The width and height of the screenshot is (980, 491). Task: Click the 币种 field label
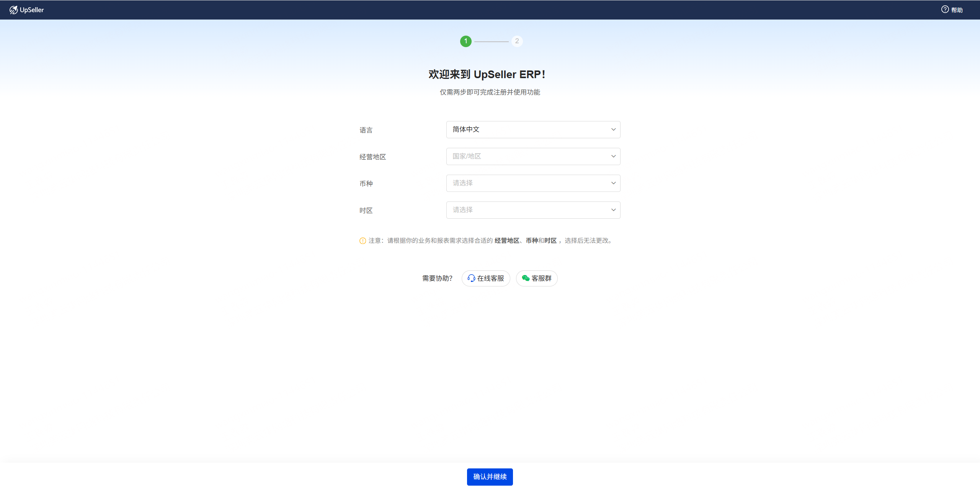(366, 184)
